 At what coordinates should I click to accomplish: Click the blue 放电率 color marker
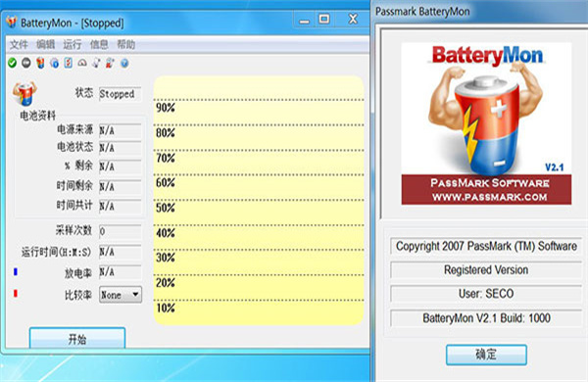(x=16, y=271)
